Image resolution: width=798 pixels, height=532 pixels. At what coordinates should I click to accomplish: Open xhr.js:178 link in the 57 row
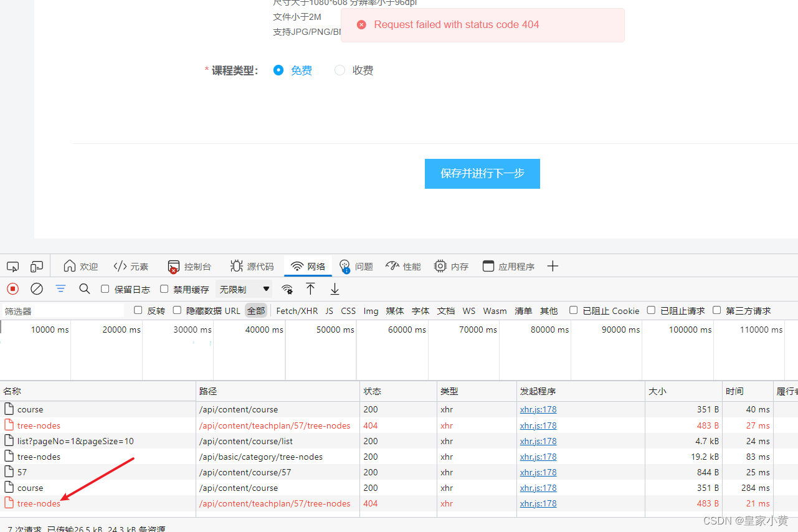coord(538,472)
